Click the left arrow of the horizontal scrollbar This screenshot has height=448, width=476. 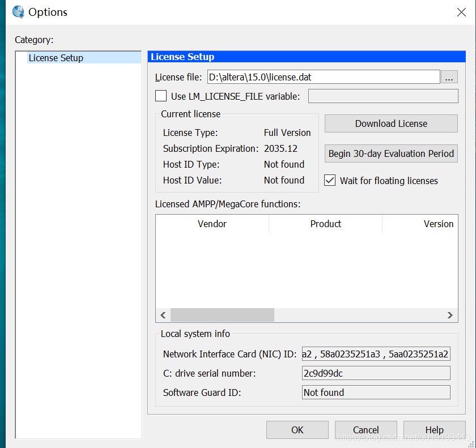tap(163, 315)
